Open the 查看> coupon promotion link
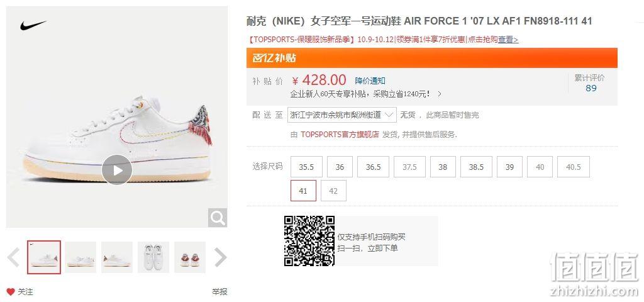This screenshot has width=644, height=302. pos(508,40)
